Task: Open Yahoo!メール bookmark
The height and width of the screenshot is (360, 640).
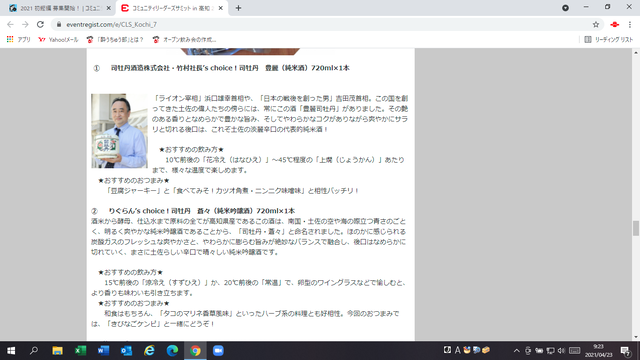Action: click(58, 40)
